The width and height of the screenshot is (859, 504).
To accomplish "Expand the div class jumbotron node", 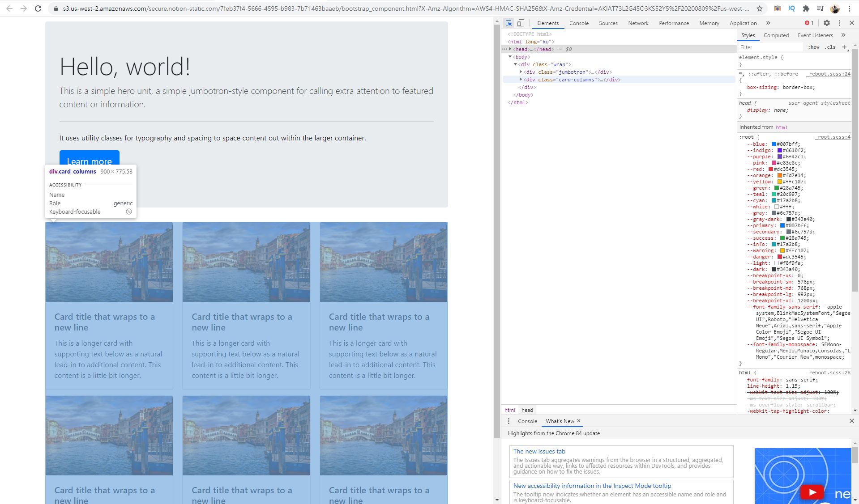I will pos(521,72).
